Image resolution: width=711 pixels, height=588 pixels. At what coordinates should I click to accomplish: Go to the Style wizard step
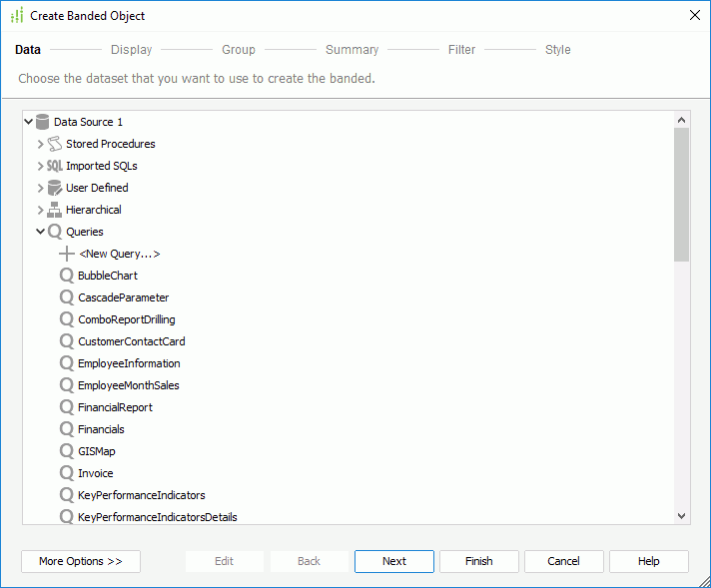click(558, 49)
